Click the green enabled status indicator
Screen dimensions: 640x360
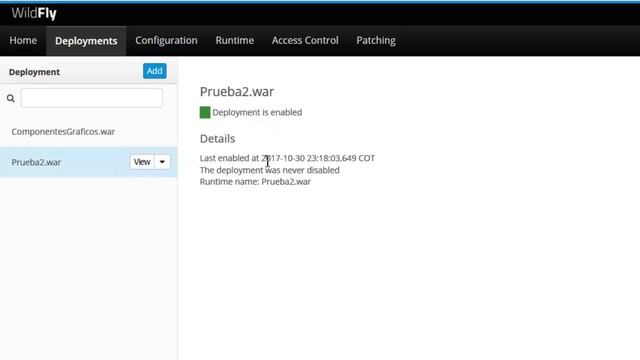tap(205, 112)
